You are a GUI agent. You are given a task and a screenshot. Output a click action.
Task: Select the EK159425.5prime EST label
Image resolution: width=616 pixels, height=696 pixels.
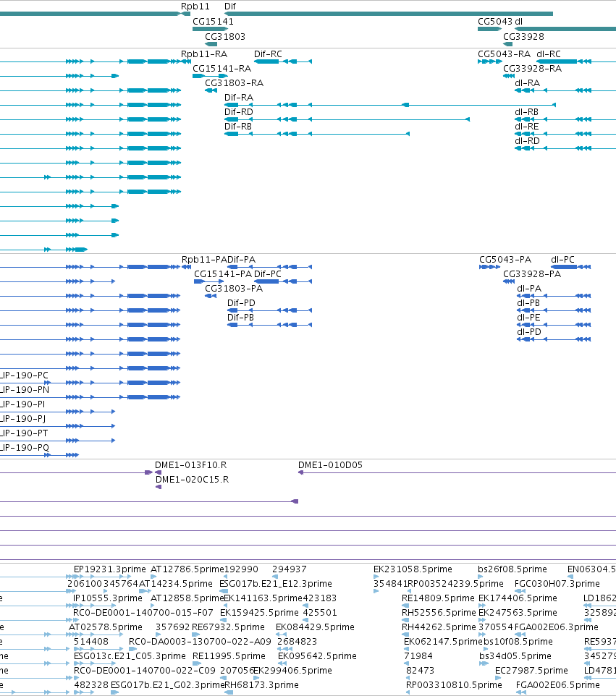pyautogui.click(x=259, y=613)
